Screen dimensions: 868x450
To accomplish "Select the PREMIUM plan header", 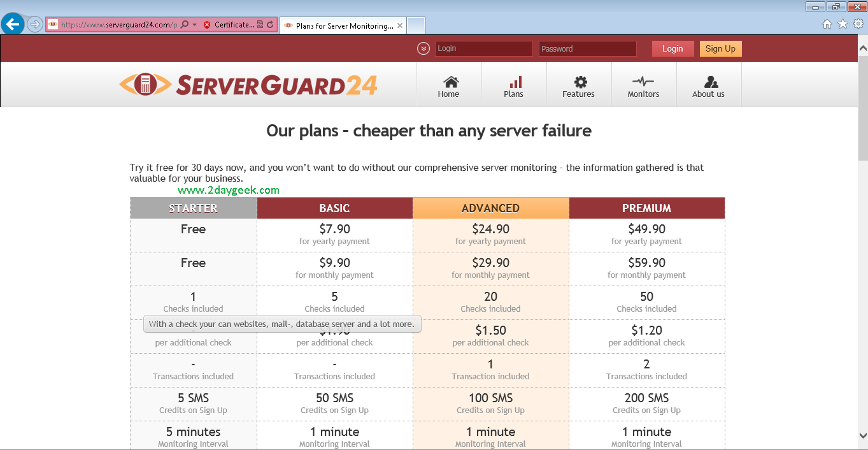I will pyautogui.click(x=647, y=208).
